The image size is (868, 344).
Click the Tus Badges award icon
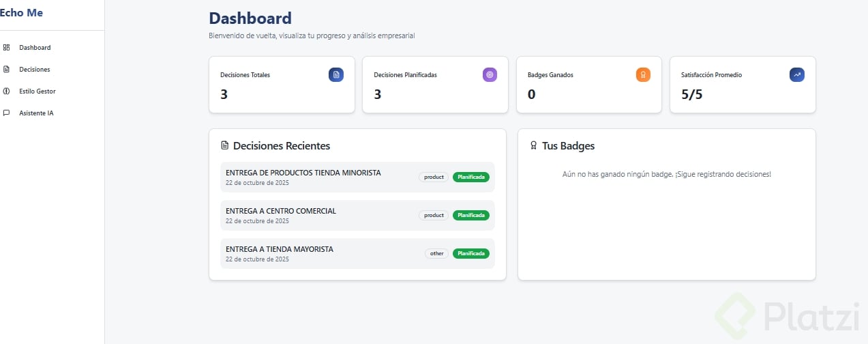pyautogui.click(x=533, y=146)
